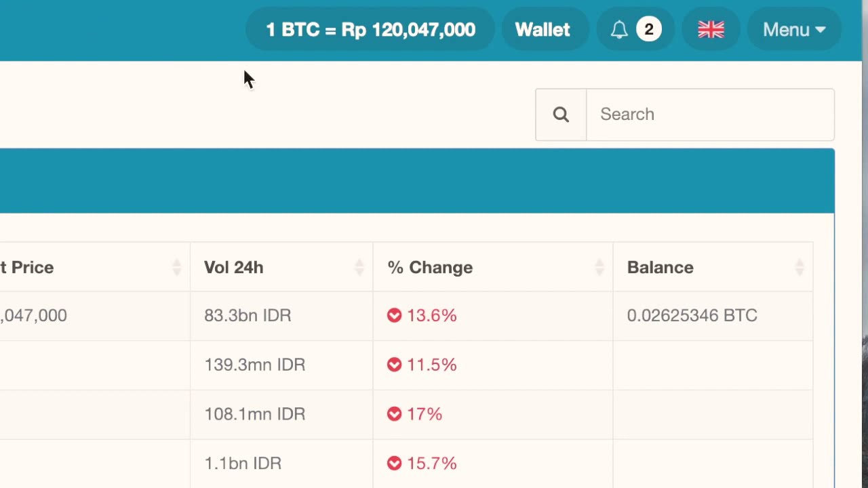Click the 1 BTC rate button

[370, 30]
